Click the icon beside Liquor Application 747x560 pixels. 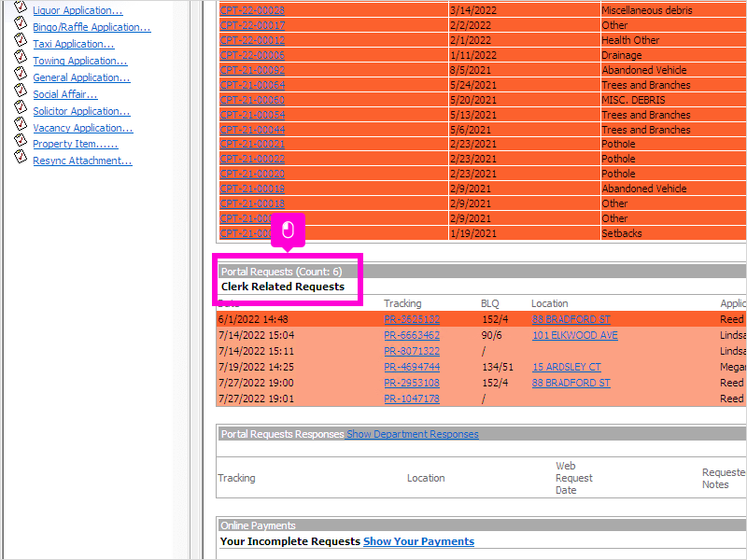coord(20,7)
